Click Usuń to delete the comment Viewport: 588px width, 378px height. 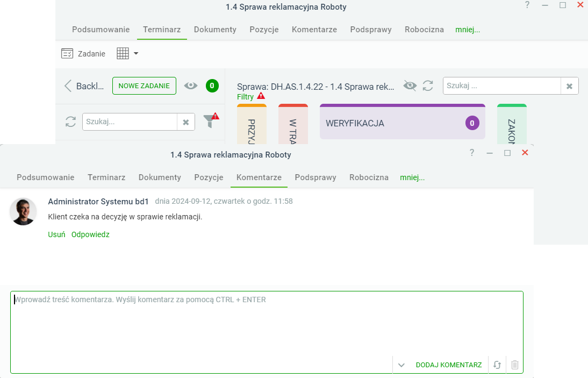coord(56,234)
